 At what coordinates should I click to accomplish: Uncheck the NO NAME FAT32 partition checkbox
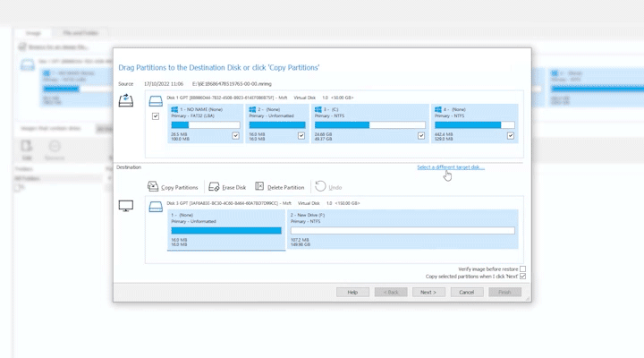[x=236, y=136]
